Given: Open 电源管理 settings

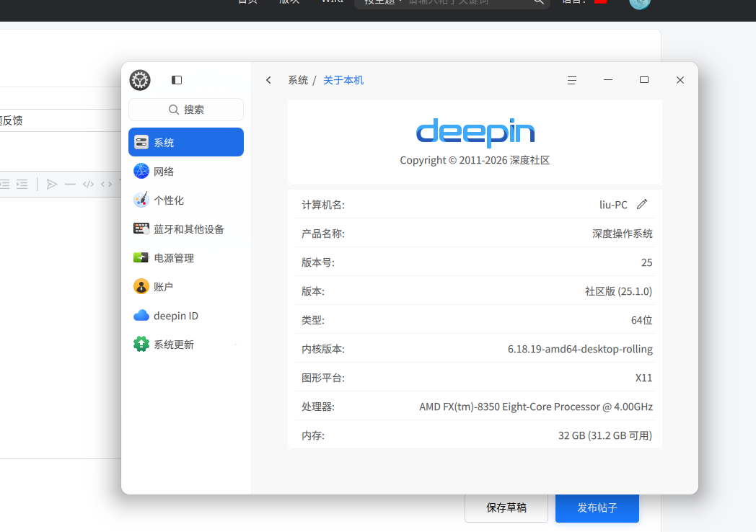Looking at the screenshot, I should coord(186,258).
